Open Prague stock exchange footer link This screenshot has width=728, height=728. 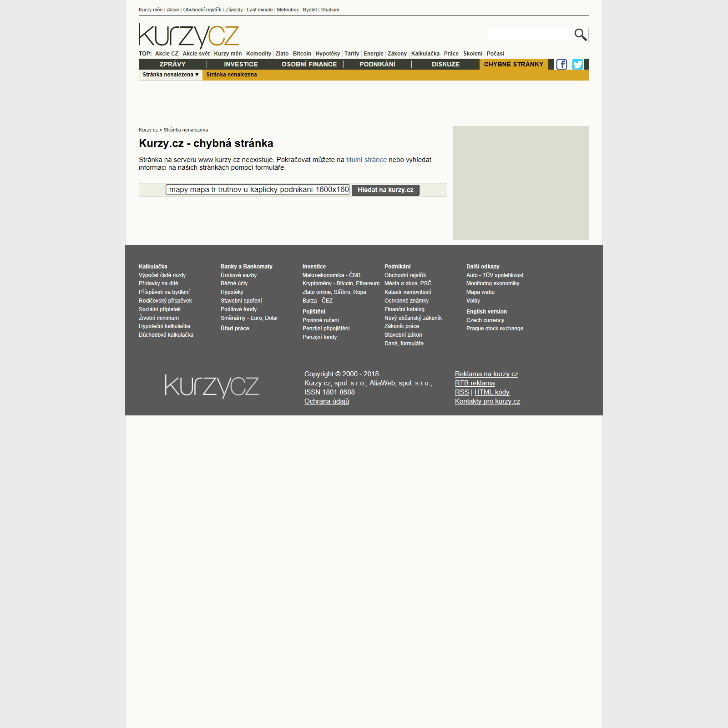(495, 329)
